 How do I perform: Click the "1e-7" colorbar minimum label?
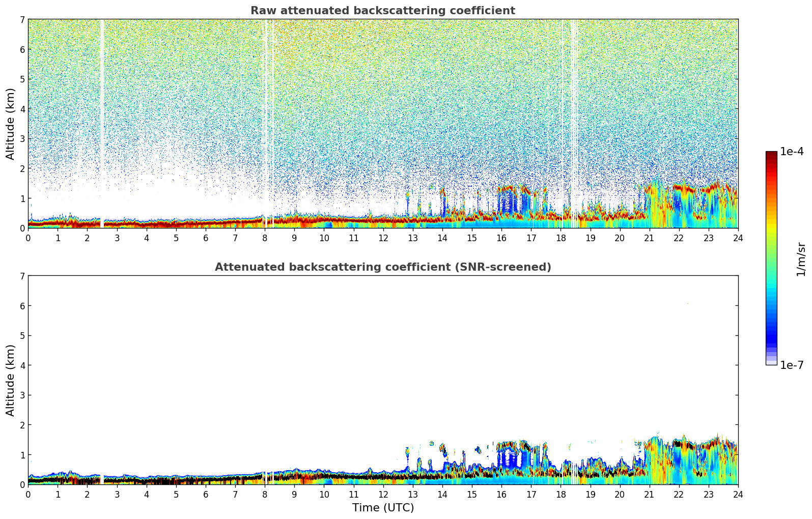(x=792, y=365)
